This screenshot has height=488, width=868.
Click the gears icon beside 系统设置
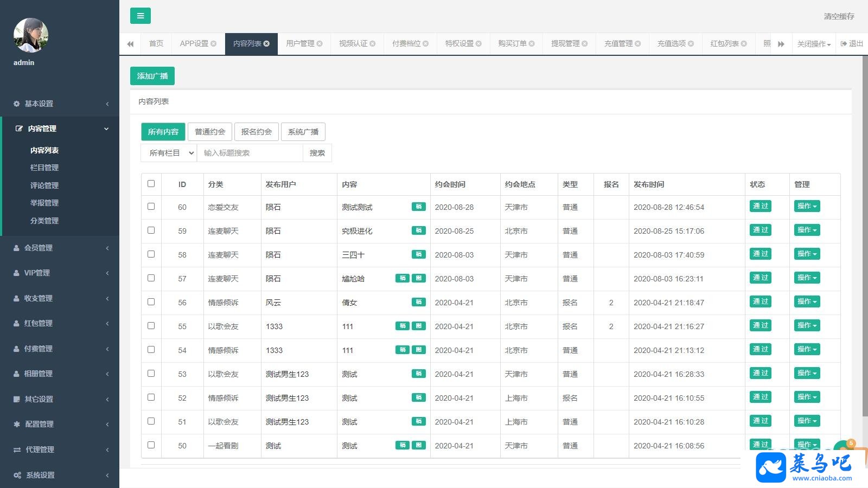[x=17, y=475]
